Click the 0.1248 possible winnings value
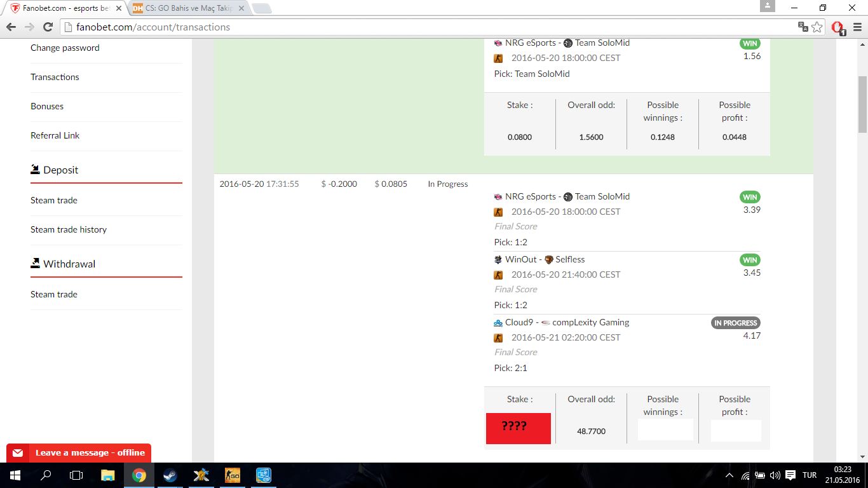 point(663,137)
